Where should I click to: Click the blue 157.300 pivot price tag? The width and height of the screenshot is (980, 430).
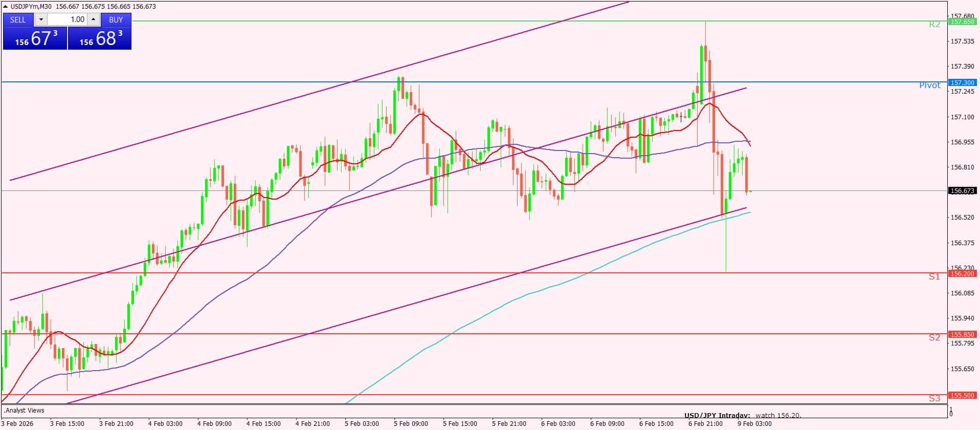pos(962,82)
